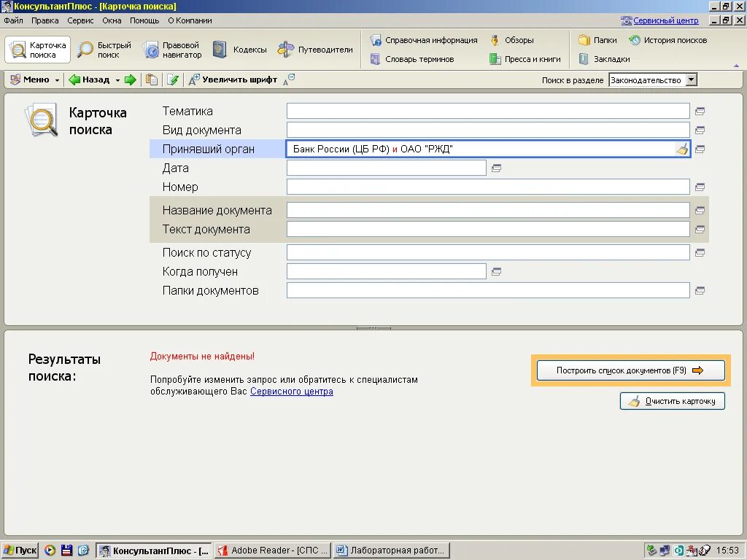Open Обзоры section
The width and height of the screenshot is (747, 560).
511,40
